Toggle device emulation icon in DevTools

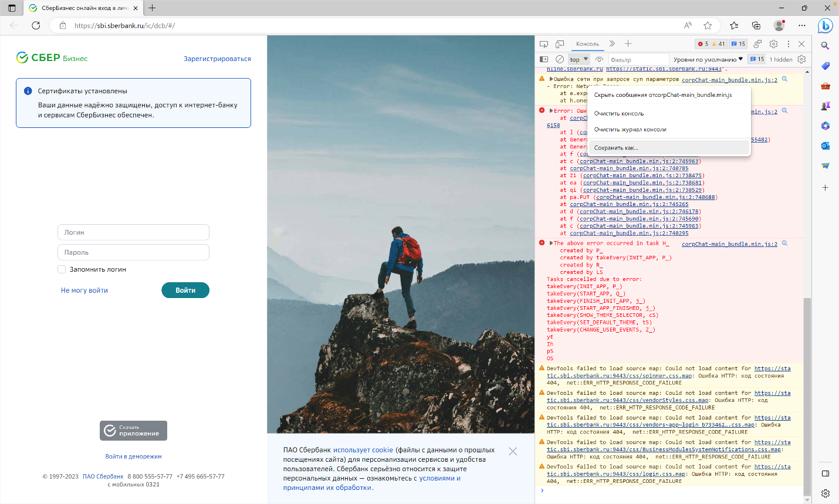pos(560,44)
